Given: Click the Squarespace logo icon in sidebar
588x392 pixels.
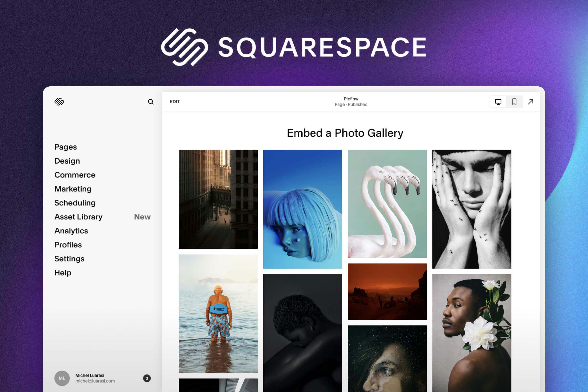Looking at the screenshot, I should click(59, 101).
